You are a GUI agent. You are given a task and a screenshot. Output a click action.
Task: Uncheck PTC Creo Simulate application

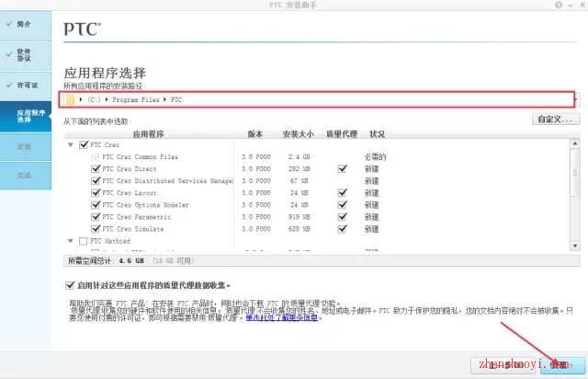tap(96, 229)
